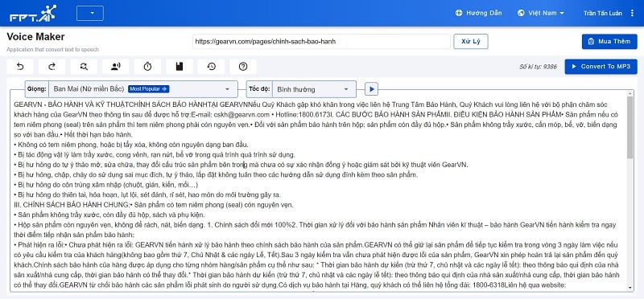Viewport: 644px width, 299px height.
Task: Click the Trần Tấn Luân user name
Action: (x=603, y=13)
